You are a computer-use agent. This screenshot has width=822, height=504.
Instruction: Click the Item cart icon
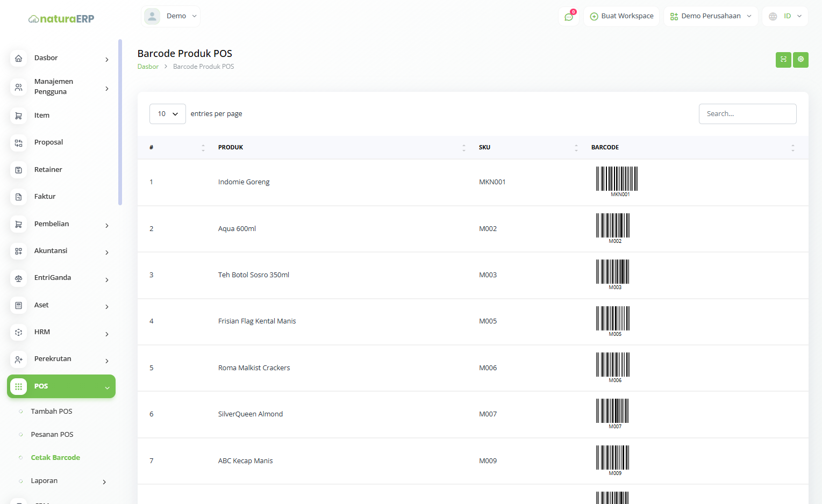pos(19,116)
